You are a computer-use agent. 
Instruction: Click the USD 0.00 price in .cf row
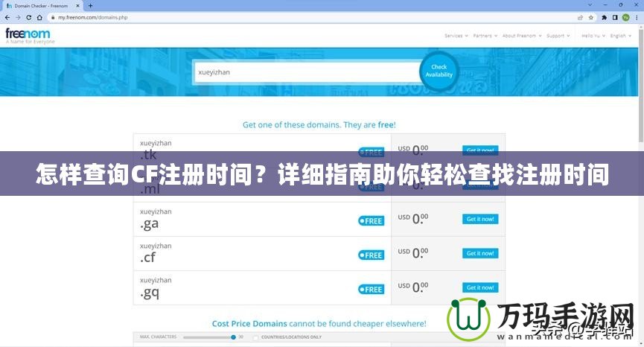[412, 252]
